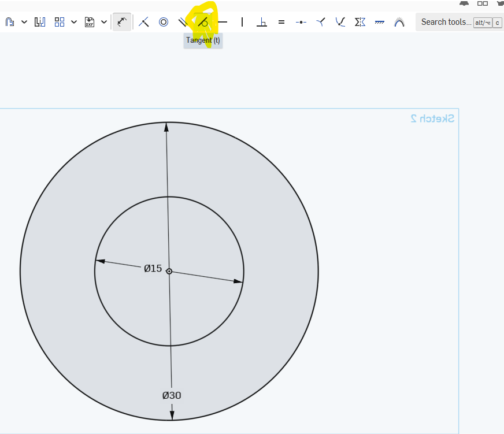
Task: Toggle the active Dimension tool off
Action: coord(121,23)
